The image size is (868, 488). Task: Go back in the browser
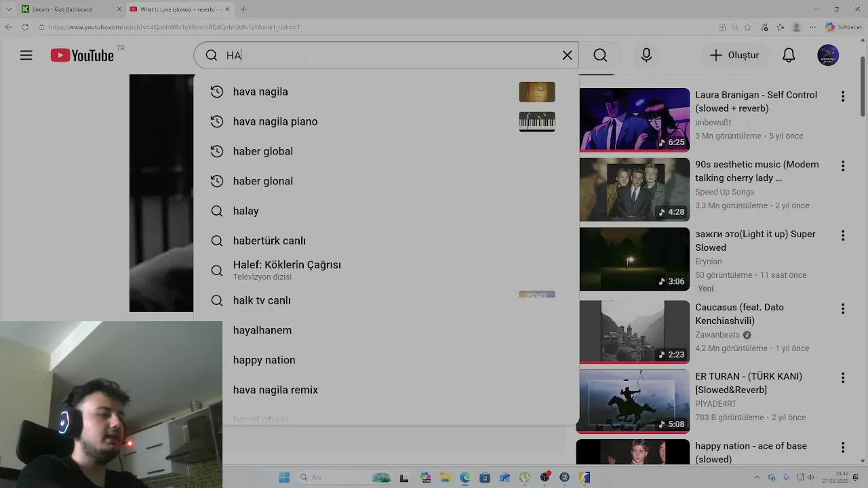pos(9,27)
